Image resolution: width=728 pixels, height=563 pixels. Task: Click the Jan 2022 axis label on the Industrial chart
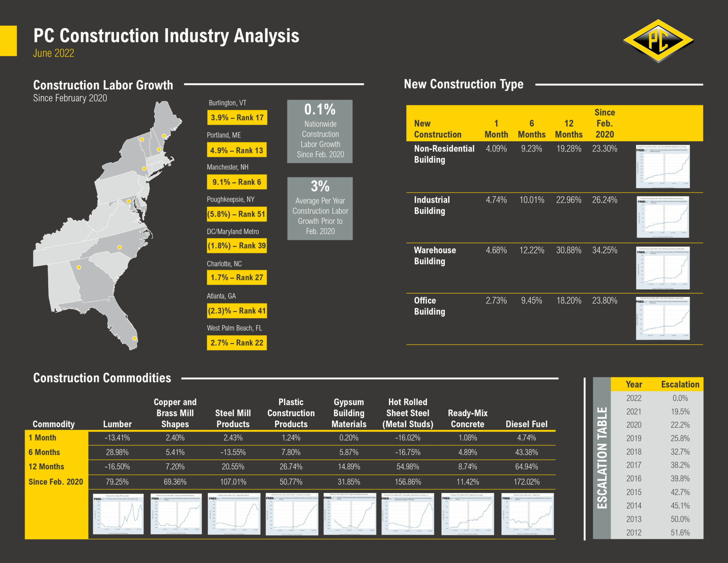coord(685,232)
